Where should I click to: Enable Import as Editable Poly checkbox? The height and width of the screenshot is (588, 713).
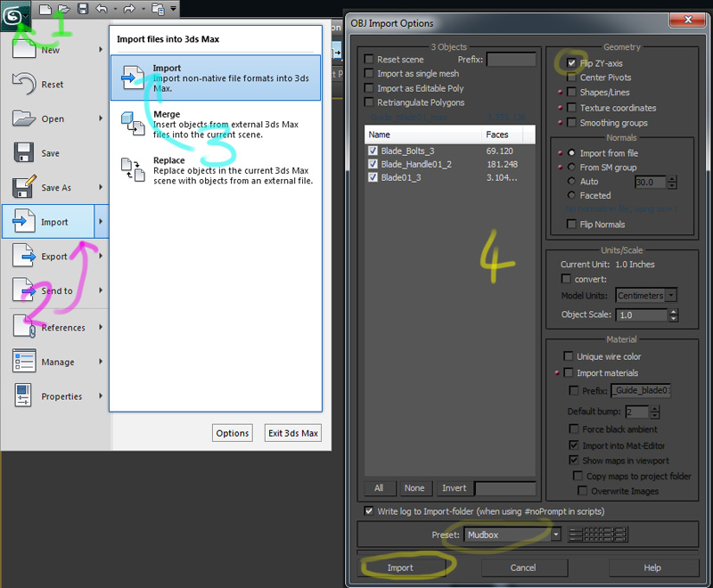(x=369, y=88)
